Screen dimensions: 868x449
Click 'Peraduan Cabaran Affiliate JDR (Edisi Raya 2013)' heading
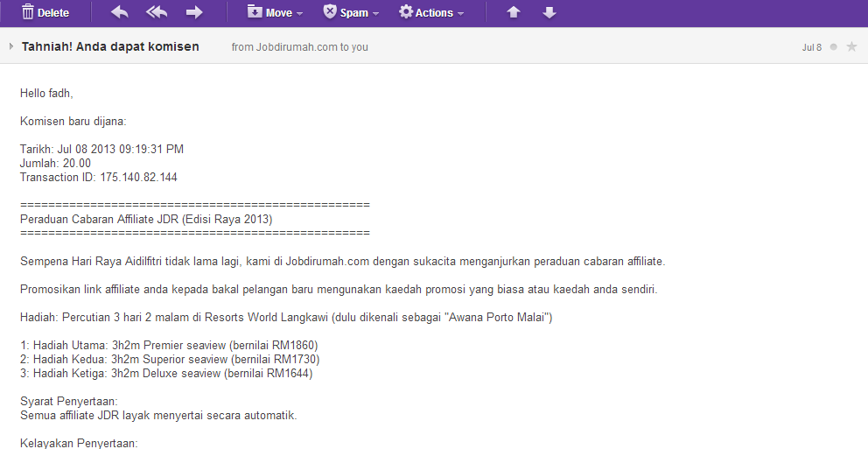pyautogui.click(x=146, y=219)
